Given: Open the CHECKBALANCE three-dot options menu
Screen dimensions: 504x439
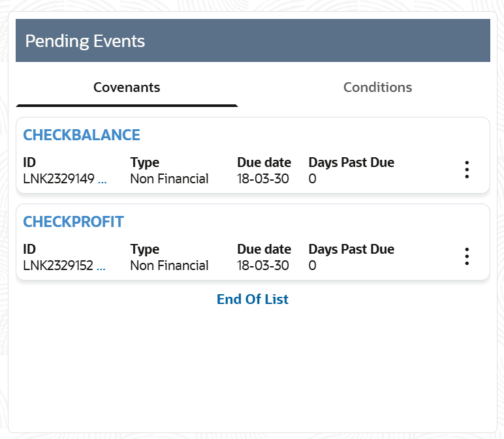Looking at the screenshot, I should 467,170.
